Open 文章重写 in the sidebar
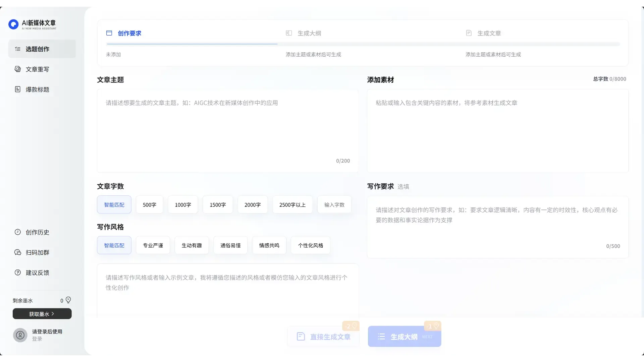The width and height of the screenshot is (644, 362). (x=42, y=69)
